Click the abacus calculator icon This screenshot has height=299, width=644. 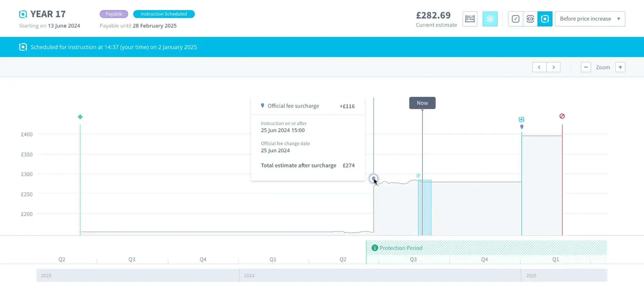point(470,19)
